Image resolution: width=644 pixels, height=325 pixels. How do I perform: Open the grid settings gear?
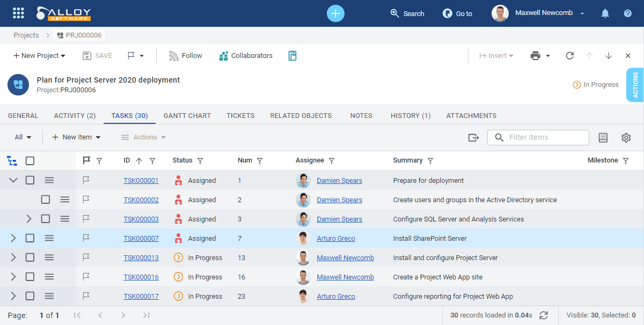[626, 138]
